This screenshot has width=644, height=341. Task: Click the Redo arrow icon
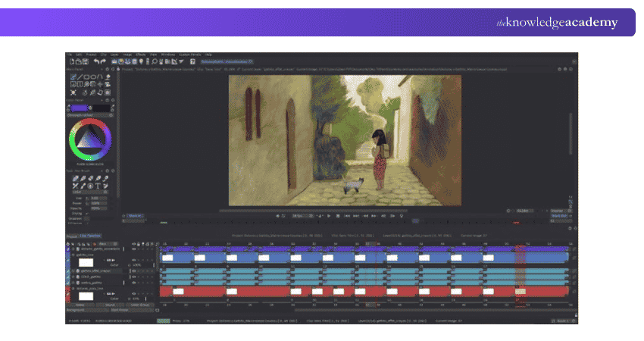point(103,61)
